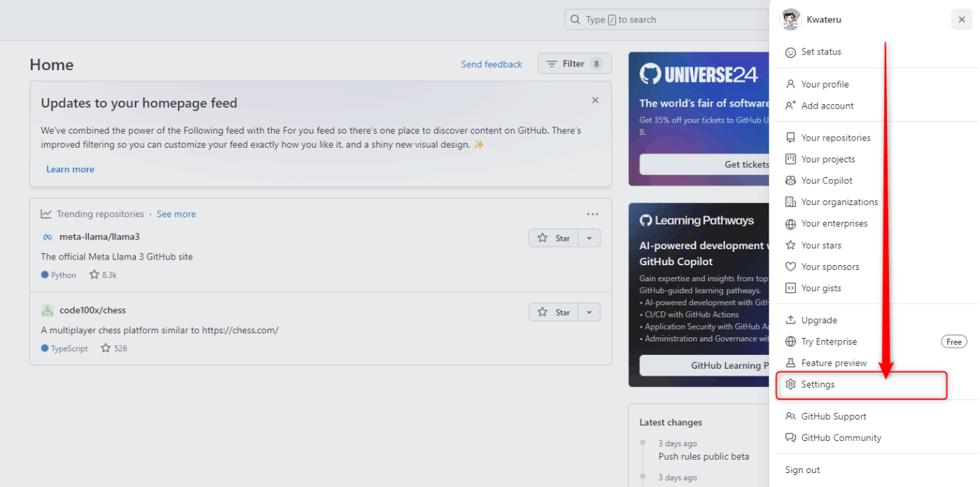Click the Get tickets button
This screenshot has height=487, width=980.
tap(704, 164)
